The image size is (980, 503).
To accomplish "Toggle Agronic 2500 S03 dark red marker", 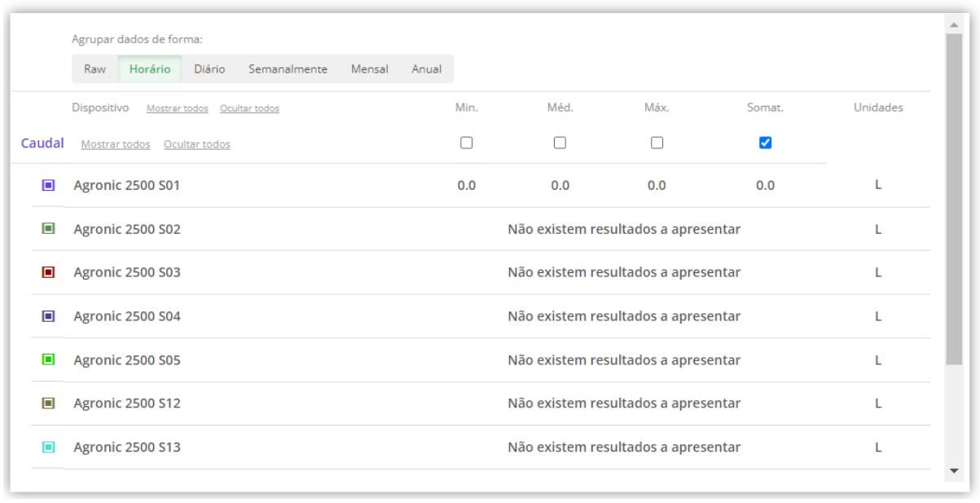I will point(48,272).
